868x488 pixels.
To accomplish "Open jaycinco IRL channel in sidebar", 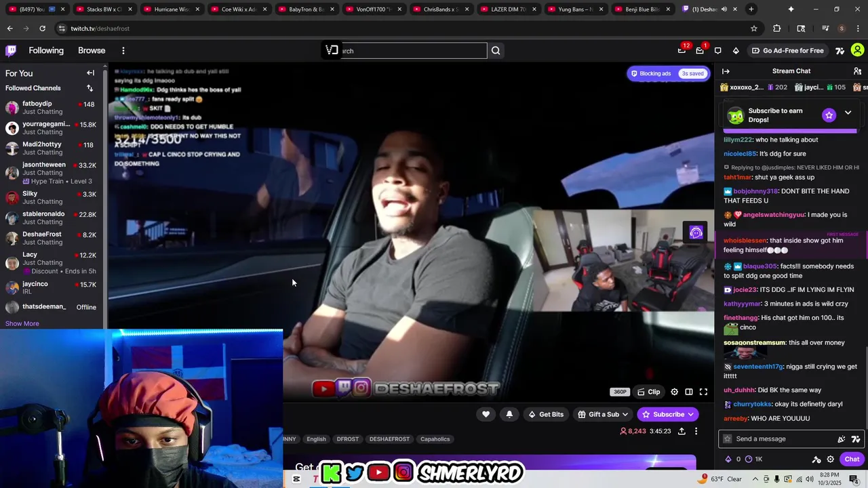I will point(52,287).
